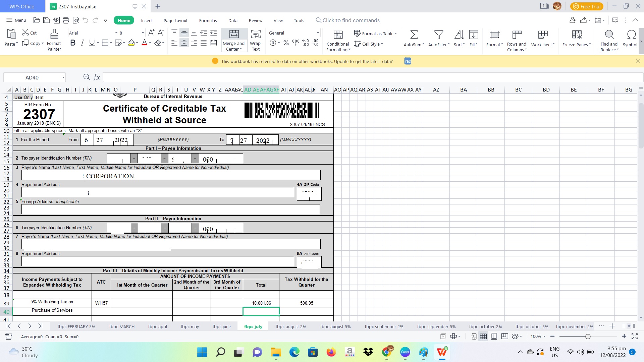Click the Conditional Formatting icon
The width and height of the screenshot is (644, 362).
pyautogui.click(x=338, y=35)
